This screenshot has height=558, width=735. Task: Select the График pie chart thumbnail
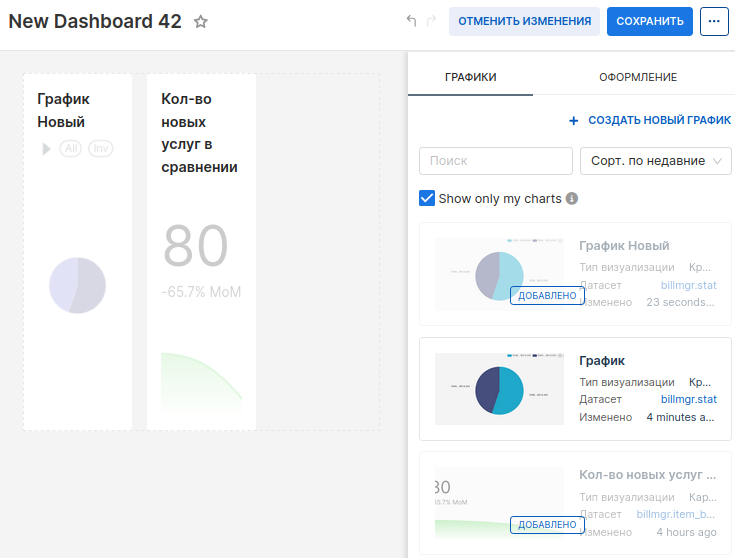pos(499,389)
